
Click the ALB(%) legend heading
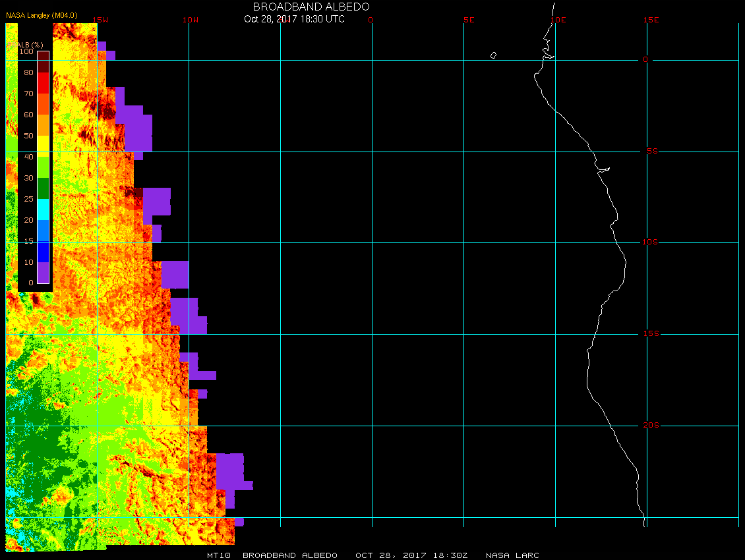(x=26, y=44)
